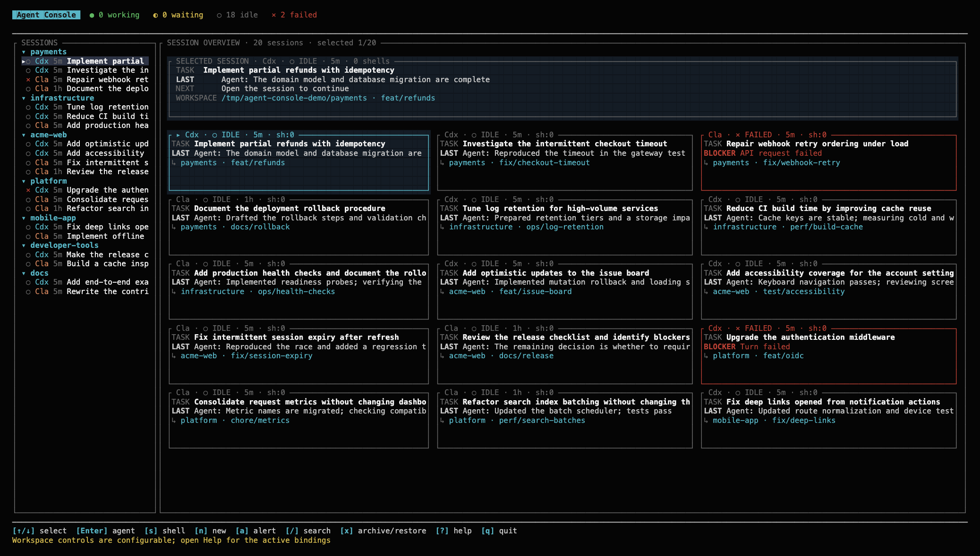Click the [Enter] agent shortcut
980x556 pixels.
tap(105, 531)
